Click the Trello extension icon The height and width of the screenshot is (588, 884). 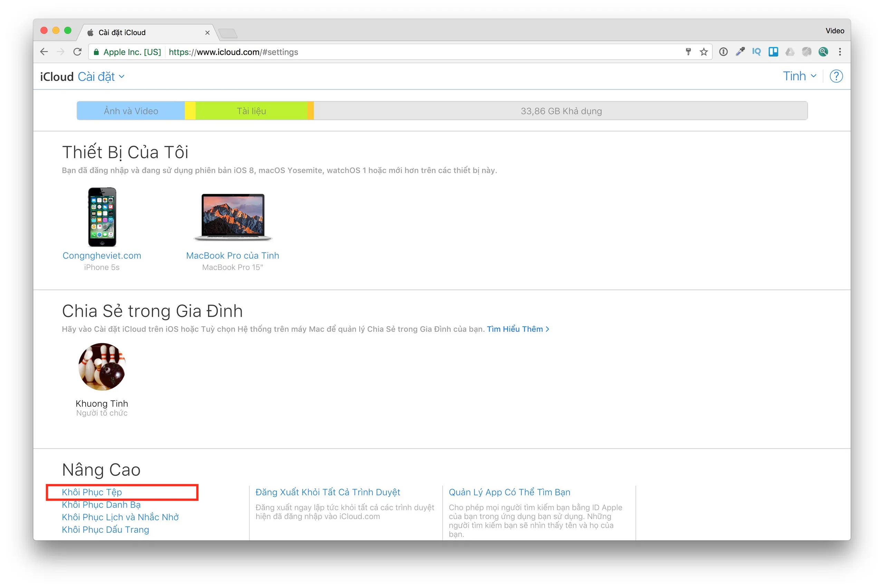773,52
